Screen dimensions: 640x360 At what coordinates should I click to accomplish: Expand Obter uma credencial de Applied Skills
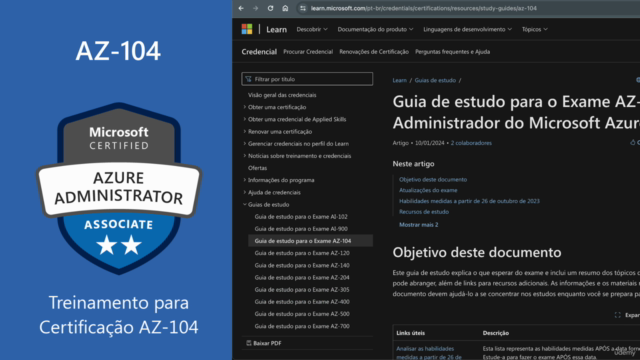(x=297, y=119)
